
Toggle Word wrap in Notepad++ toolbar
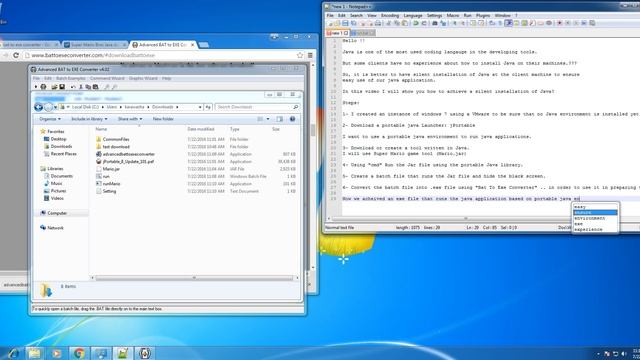(491, 23)
